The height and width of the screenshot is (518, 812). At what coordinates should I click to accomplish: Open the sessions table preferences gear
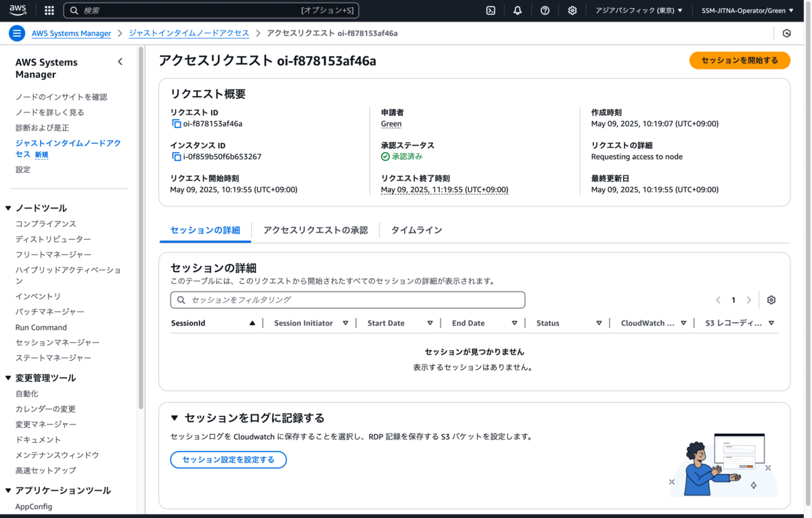point(771,300)
